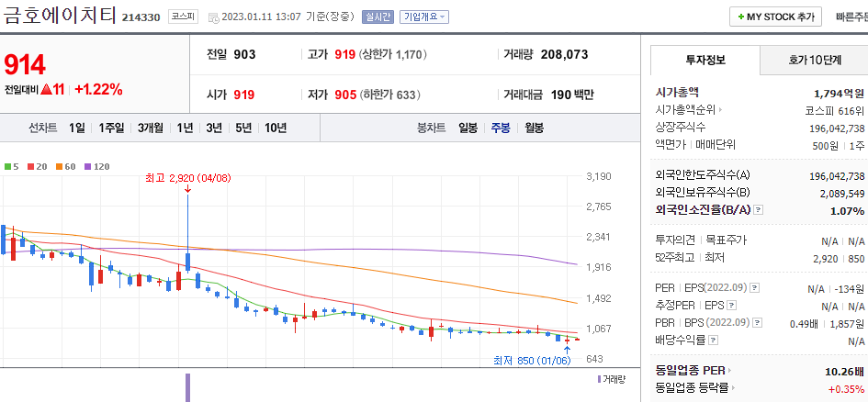Select the 월봉 candlestick chart
This screenshot has height=402, width=868.
(x=535, y=128)
